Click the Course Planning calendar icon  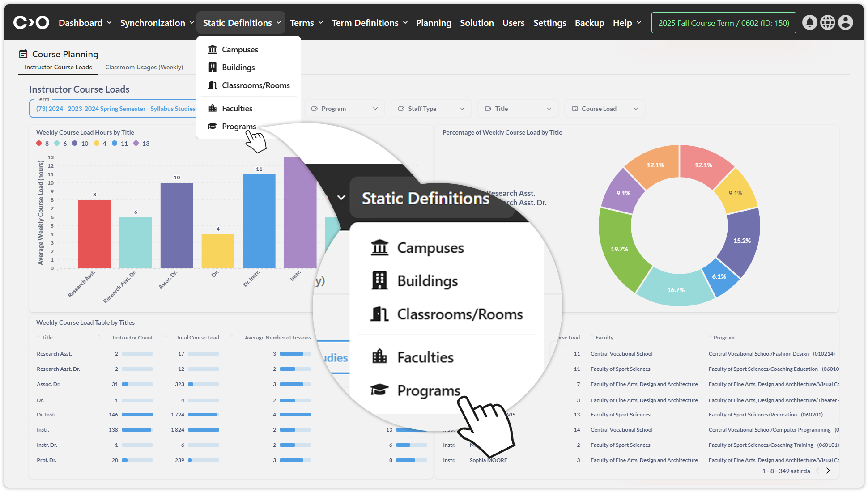23,54
